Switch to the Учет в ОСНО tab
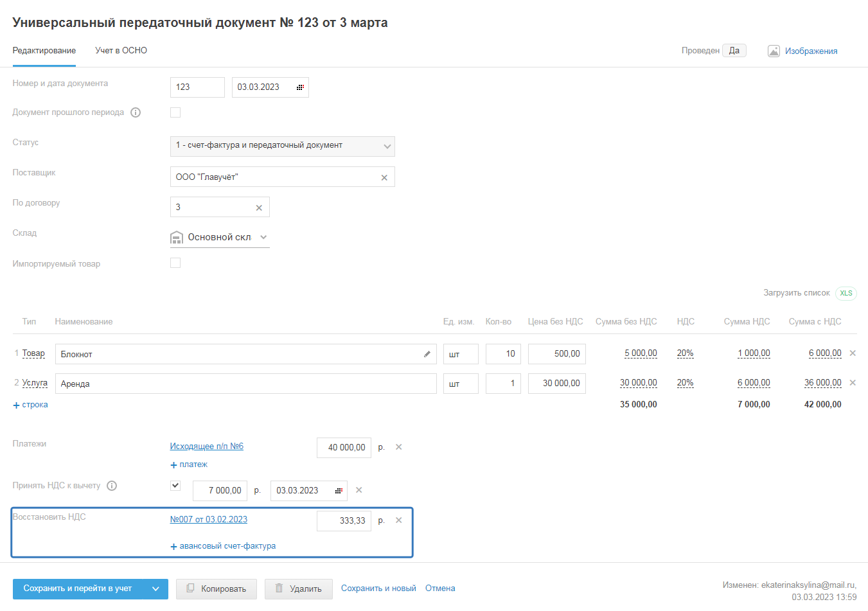 [x=121, y=51]
